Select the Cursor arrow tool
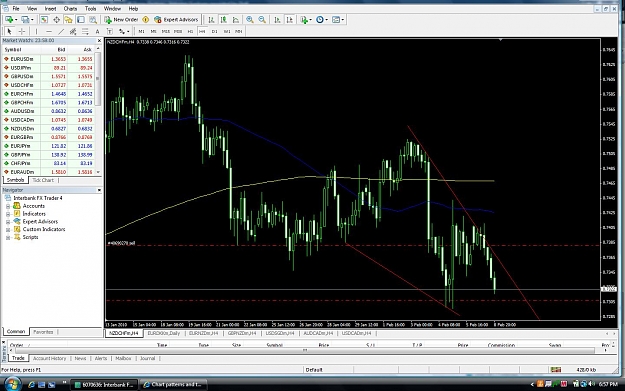Screen dimensions: 625x391 (x=10, y=31)
